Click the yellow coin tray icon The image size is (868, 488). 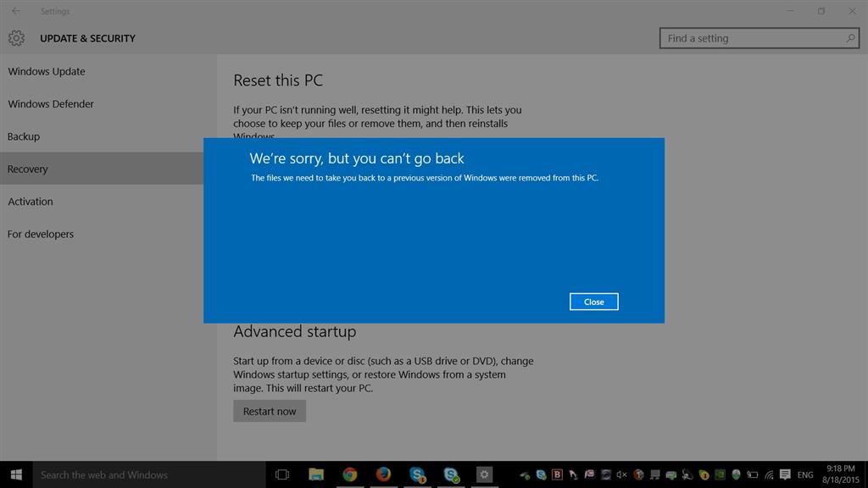[x=704, y=474]
